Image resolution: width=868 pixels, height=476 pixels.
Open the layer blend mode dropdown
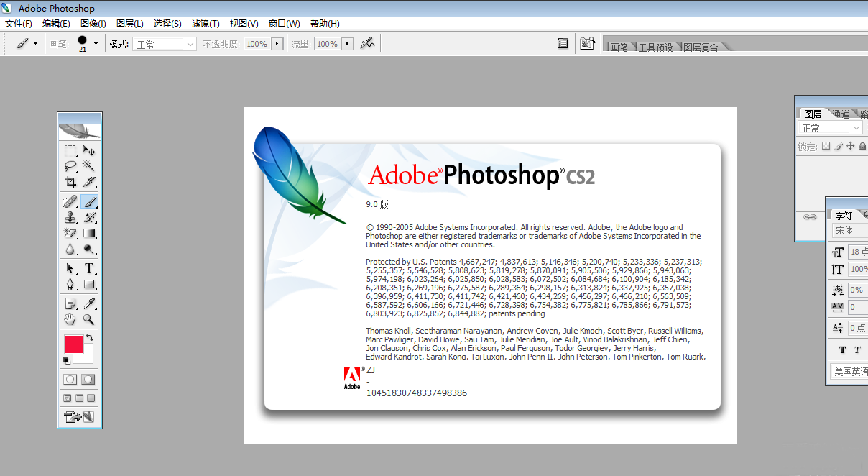coord(830,127)
